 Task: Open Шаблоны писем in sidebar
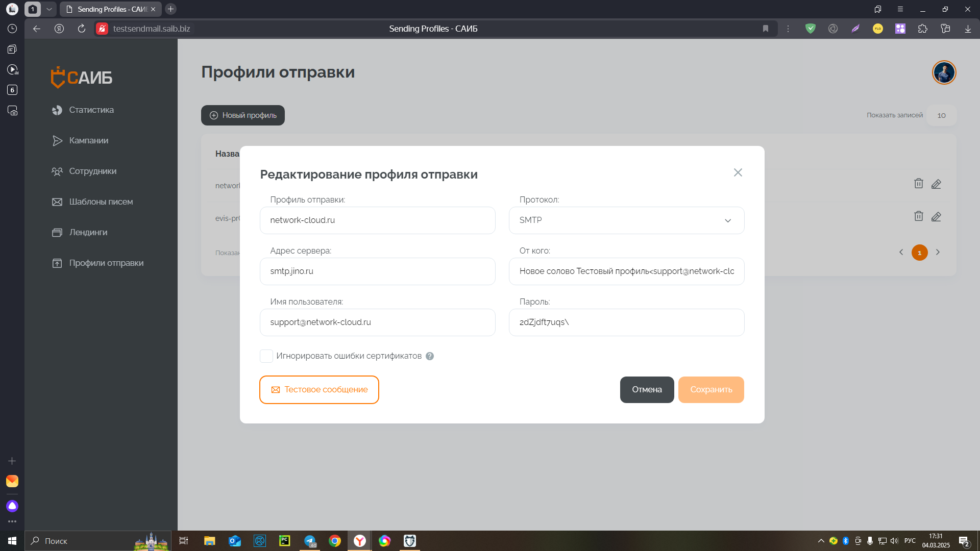101,202
